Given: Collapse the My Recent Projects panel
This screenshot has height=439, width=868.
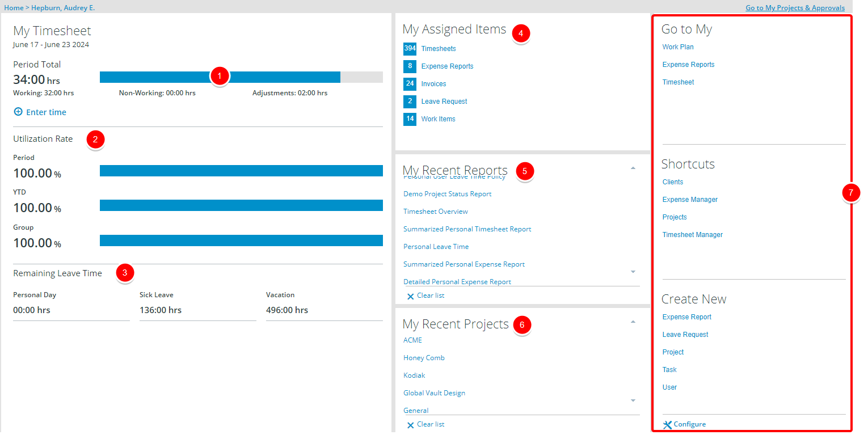Looking at the screenshot, I should 633,321.
